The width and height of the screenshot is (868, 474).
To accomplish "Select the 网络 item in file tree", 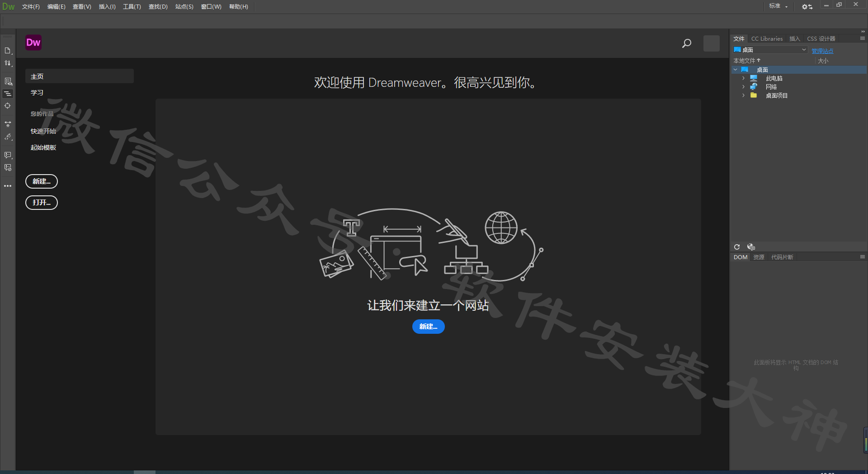I will point(771,87).
